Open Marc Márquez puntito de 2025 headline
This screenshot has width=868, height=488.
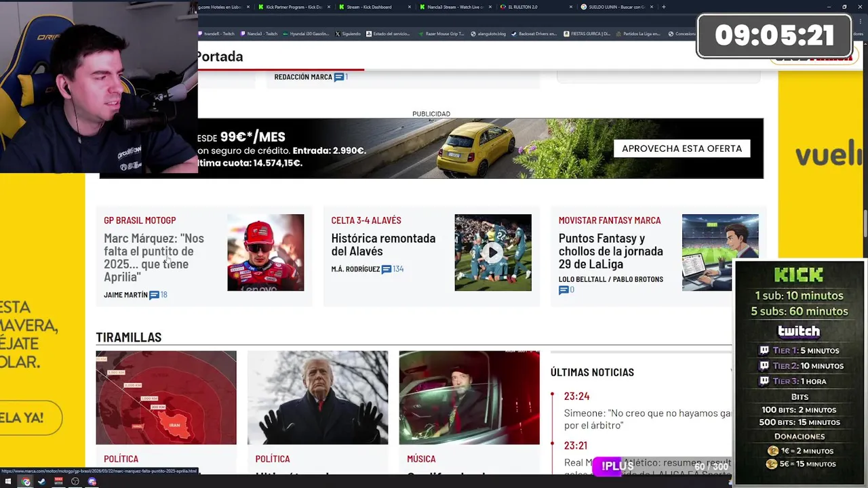(x=154, y=258)
